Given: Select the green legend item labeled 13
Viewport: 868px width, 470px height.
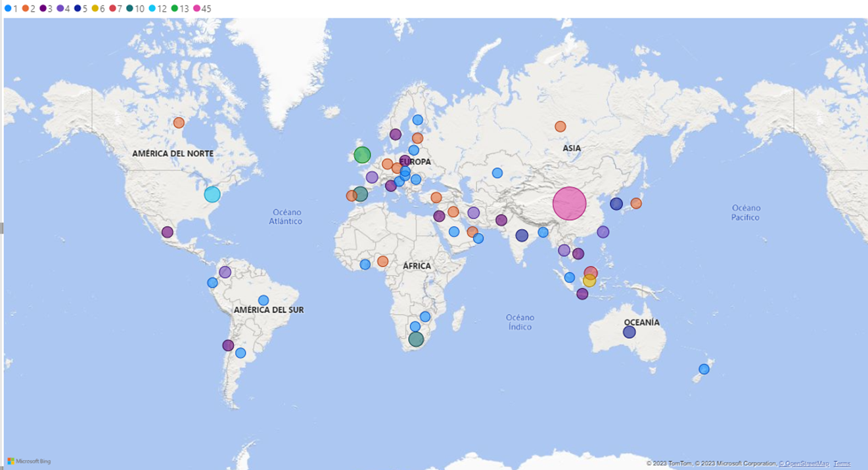Looking at the screenshot, I should click(179, 9).
